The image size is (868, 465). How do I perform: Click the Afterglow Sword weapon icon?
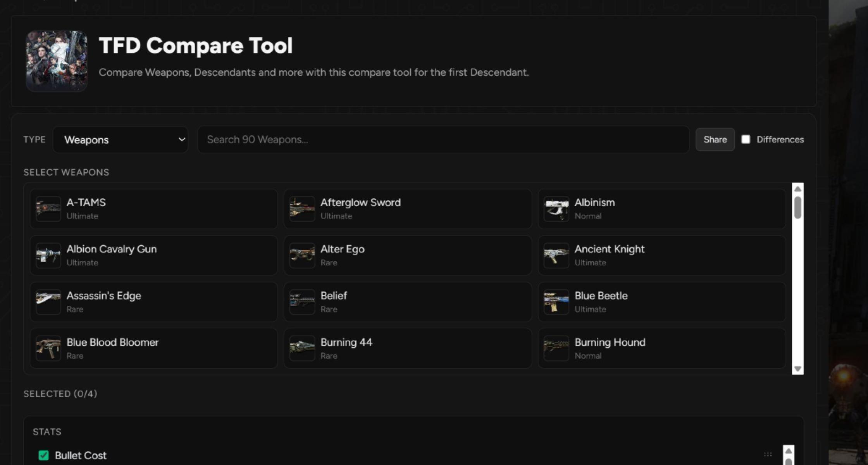[302, 208]
